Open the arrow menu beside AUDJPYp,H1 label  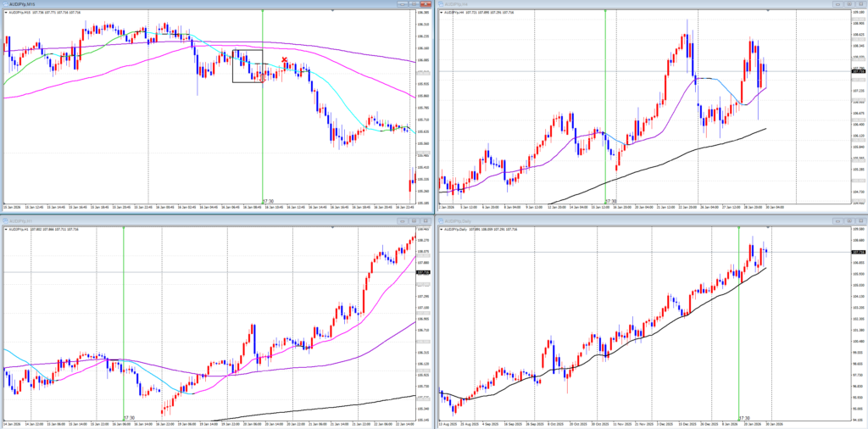[x=4, y=229]
